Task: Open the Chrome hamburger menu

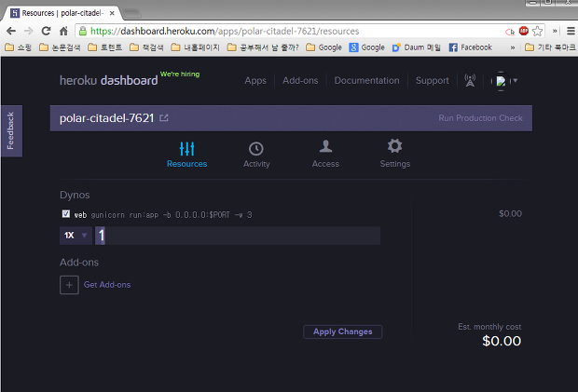Action: tap(571, 31)
